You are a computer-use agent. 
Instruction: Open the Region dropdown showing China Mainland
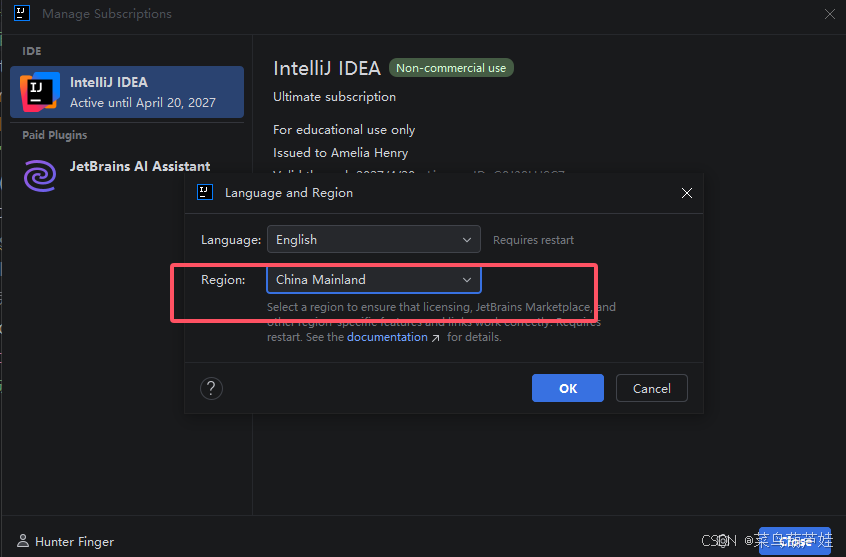pos(373,280)
